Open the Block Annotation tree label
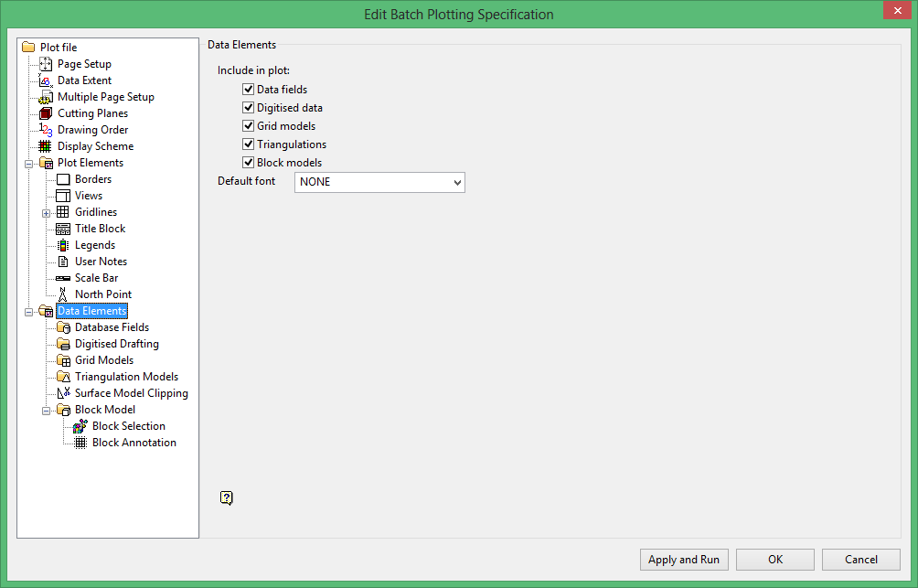 (134, 443)
